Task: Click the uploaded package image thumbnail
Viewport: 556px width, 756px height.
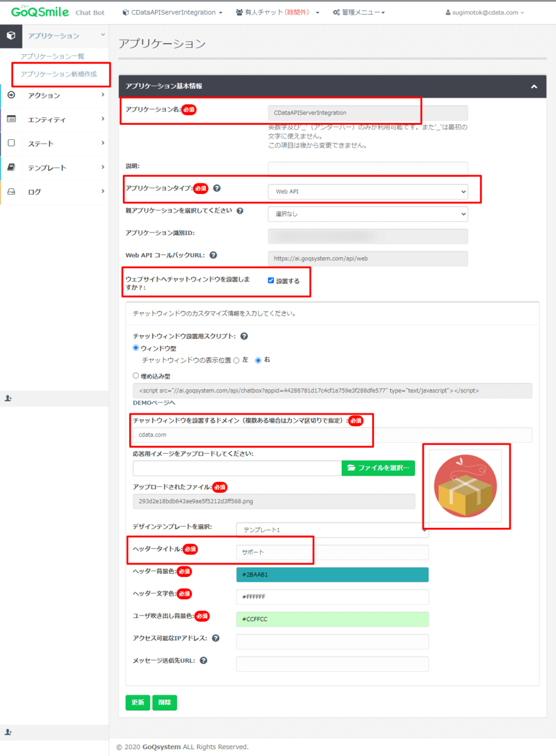Action: (x=465, y=486)
